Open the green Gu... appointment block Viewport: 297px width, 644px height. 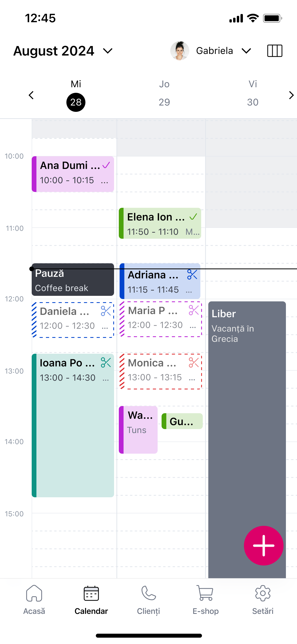click(x=182, y=421)
